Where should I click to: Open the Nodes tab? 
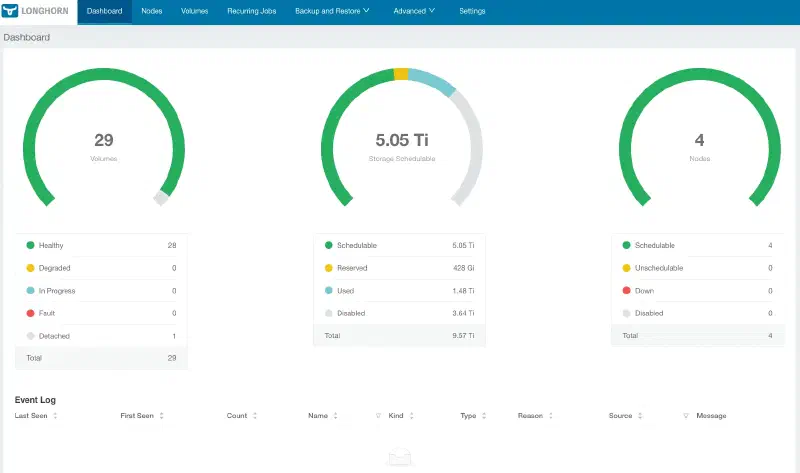pyautogui.click(x=152, y=11)
